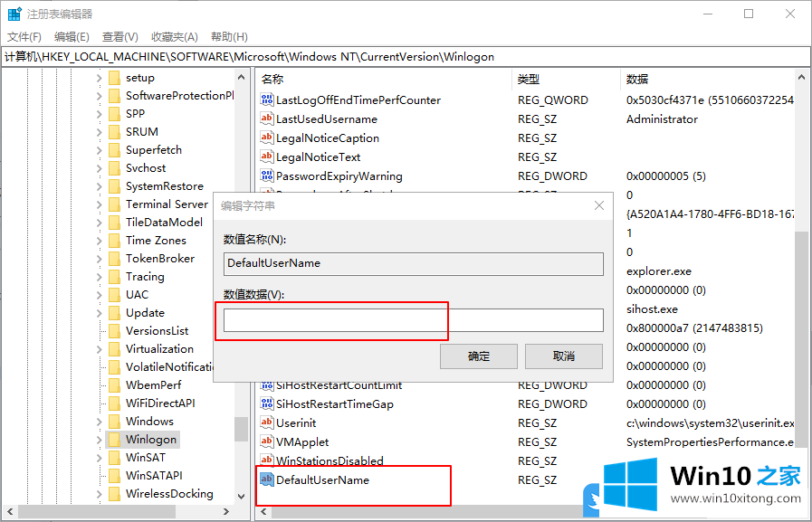The height and width of the screenshot is (522, 812).
Task: Click the LegalNoticeCaption string icon
Action: tap(267, 138)
